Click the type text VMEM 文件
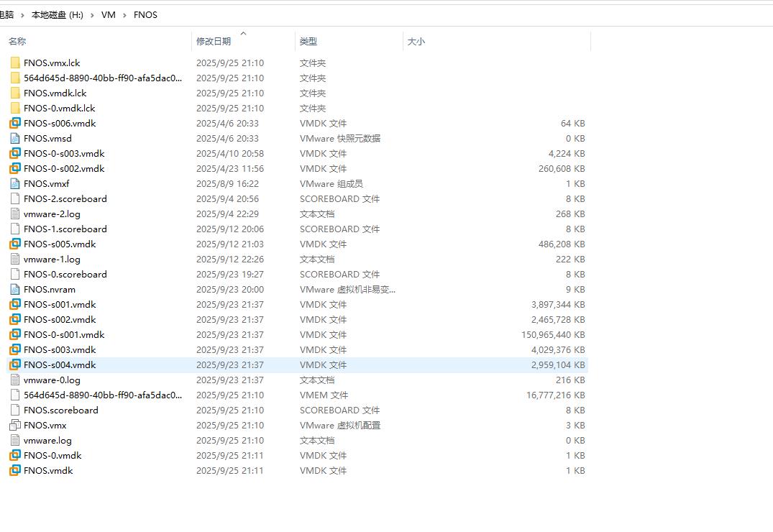 point(324,395)
